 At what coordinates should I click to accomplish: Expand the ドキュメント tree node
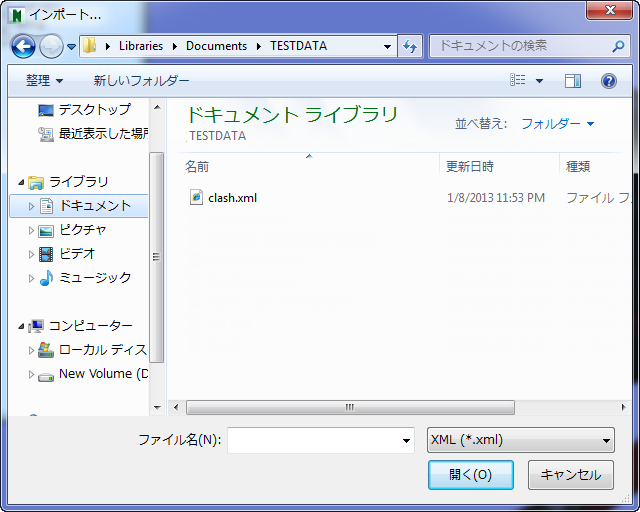(x=31, y=206)
